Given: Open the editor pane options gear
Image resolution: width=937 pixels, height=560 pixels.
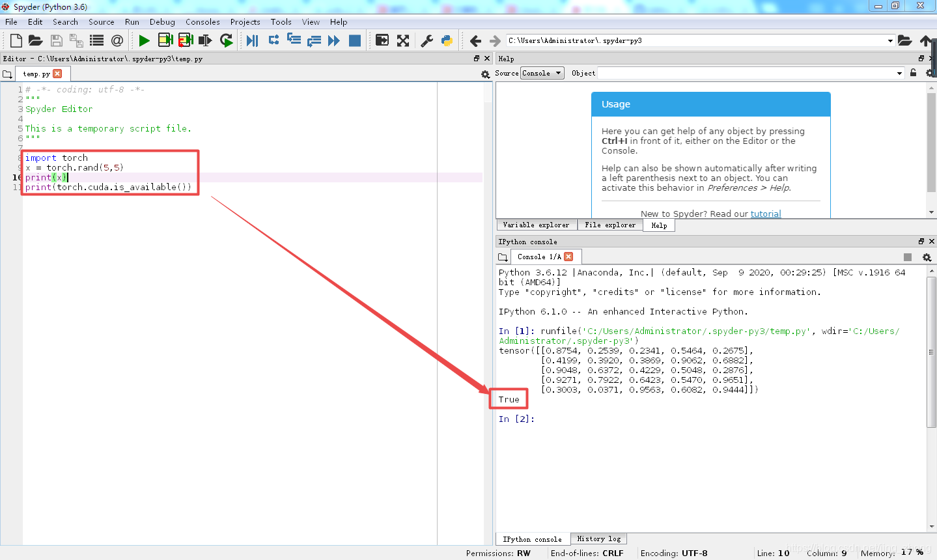Looking at the screenshot, I should (x=485, y=74).
